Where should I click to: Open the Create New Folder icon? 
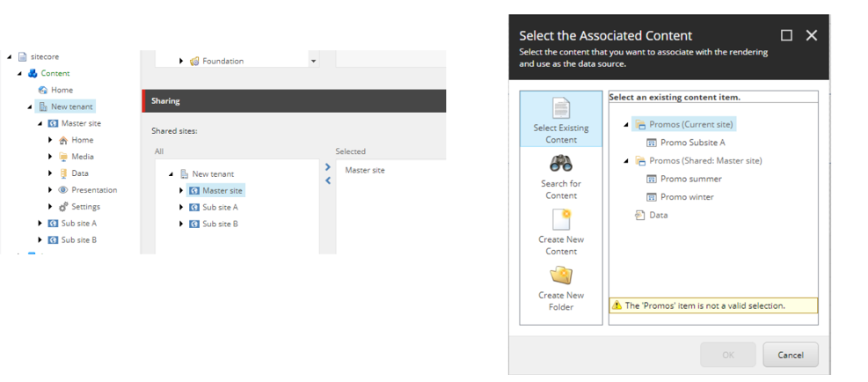click(x=561, y=275)
